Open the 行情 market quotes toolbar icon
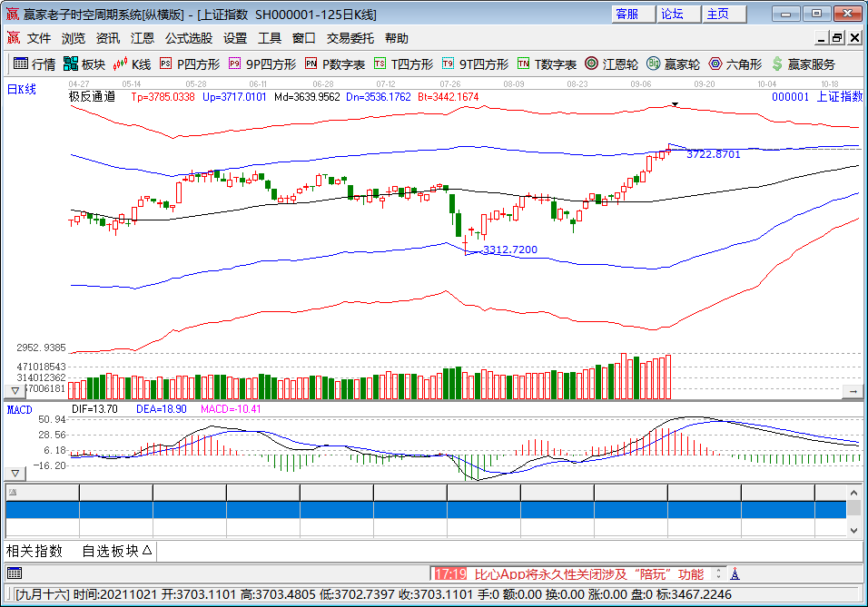Screen dimensions: 868x607 pyautogui.click(x=35, y=64)
